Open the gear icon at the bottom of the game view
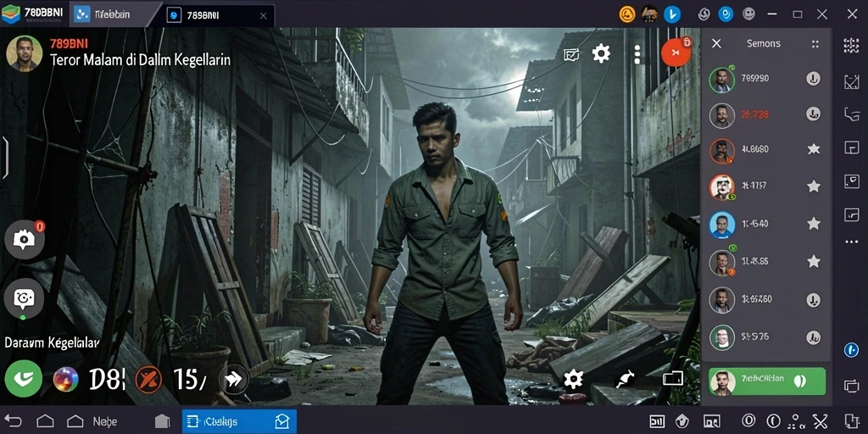This screenshot has width=868, height=434. [x=573, y=379]
